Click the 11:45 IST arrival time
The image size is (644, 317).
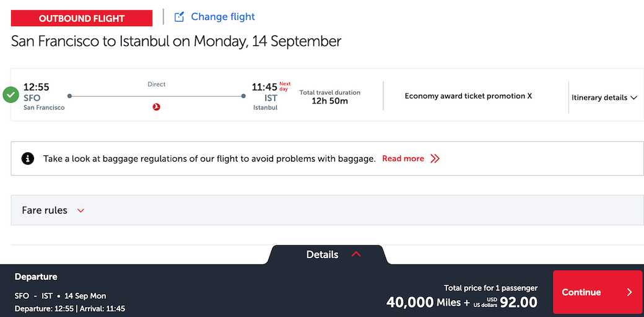click(264, 87)
